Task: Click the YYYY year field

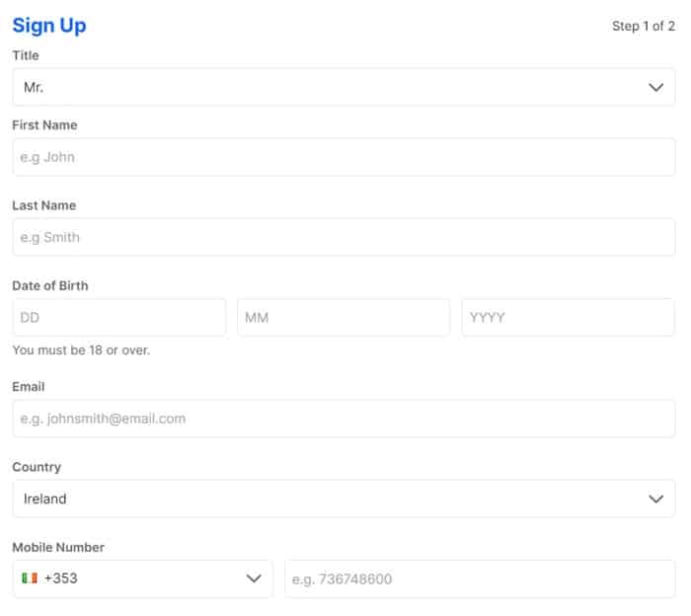Action: pos(568,318)
